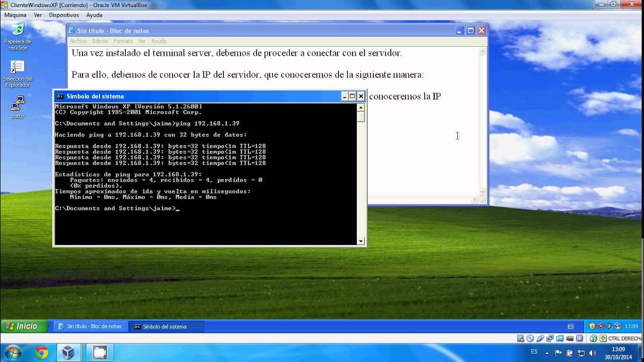
Task: Click the VirtualBox host key arrow icon
Action: [x=603, y=338]
